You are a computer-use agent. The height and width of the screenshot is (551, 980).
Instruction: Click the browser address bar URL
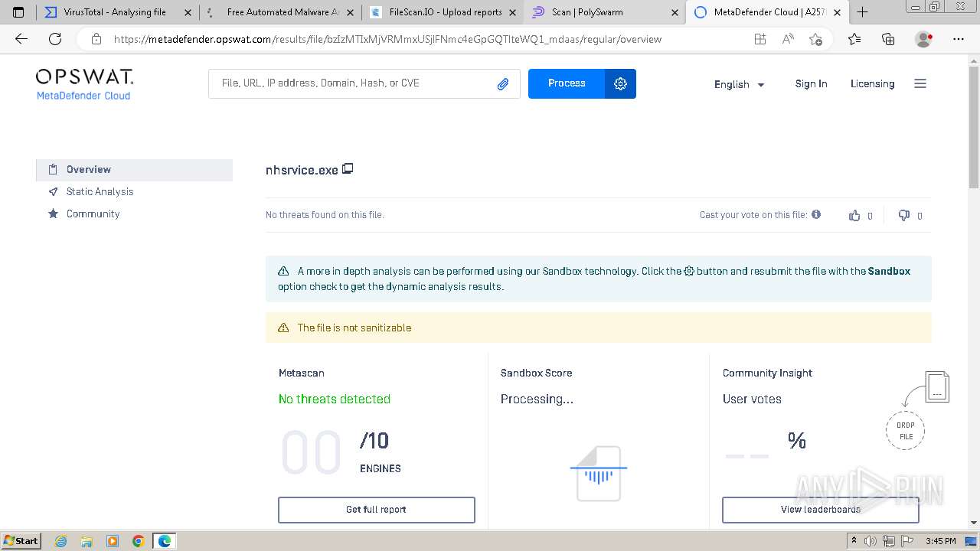387,39
